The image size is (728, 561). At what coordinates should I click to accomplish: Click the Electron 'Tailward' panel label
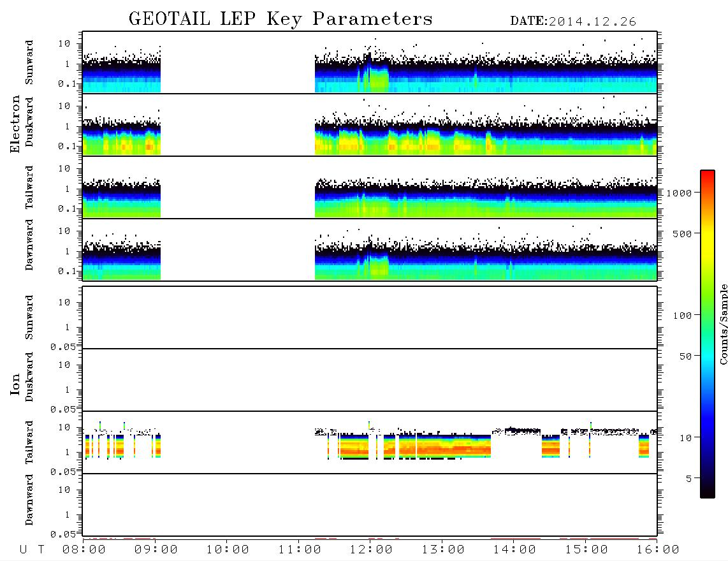(29, 187)
